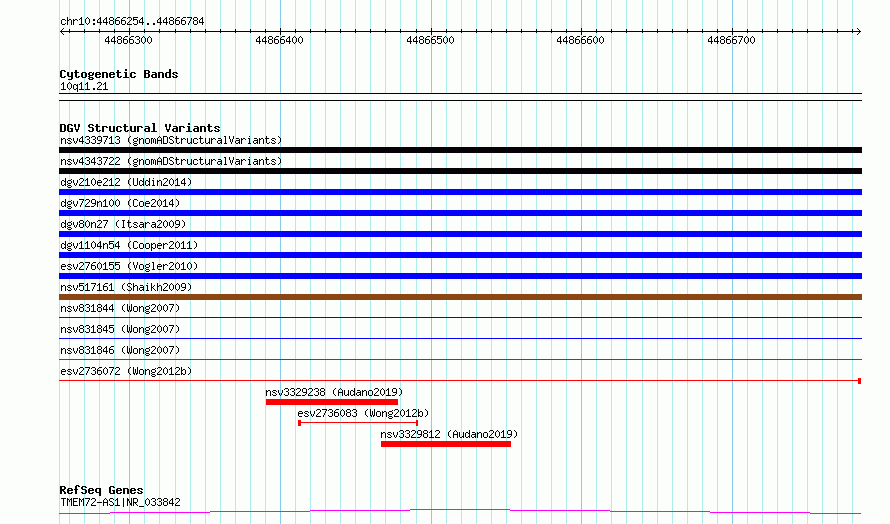
Task: Open variant nsv3329238 (Audano2019) label
Action: (x=334, y=392)
